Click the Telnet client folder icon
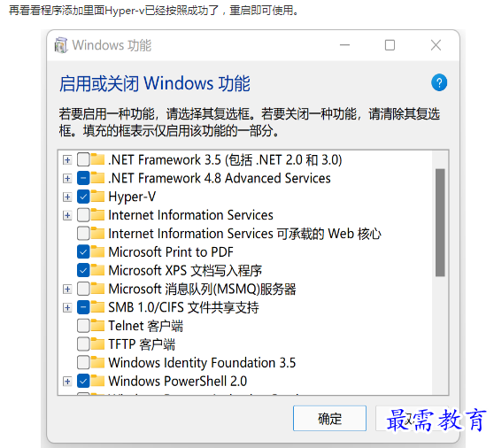Viewport: 494px width, 448px height. click(x=97, y=326)
